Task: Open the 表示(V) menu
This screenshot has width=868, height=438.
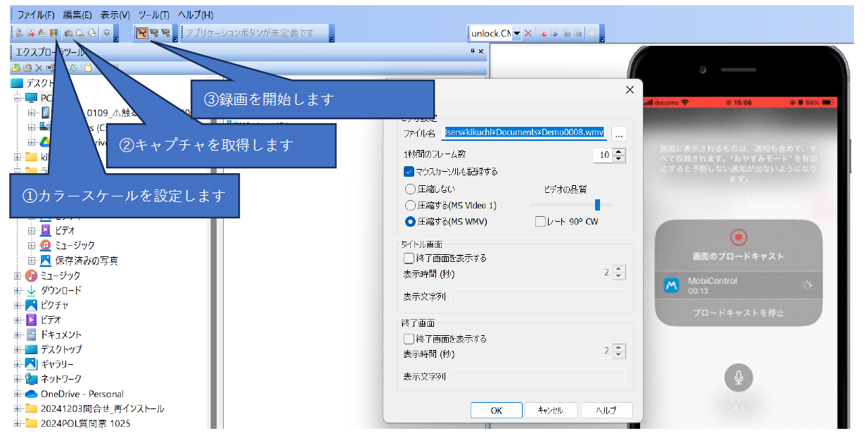Action: point(115,15)
